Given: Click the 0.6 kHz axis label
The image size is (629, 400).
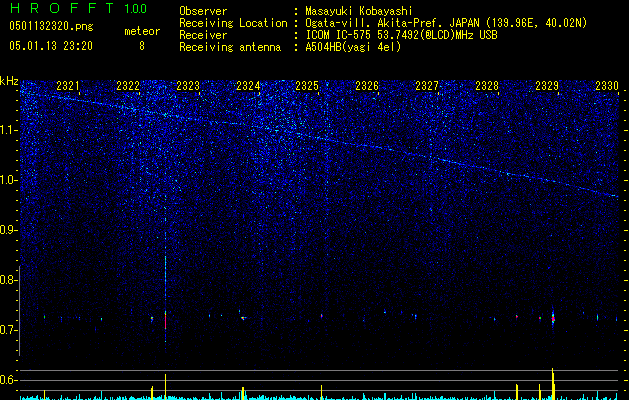Looking at the screenshot, I should [8, 380].
